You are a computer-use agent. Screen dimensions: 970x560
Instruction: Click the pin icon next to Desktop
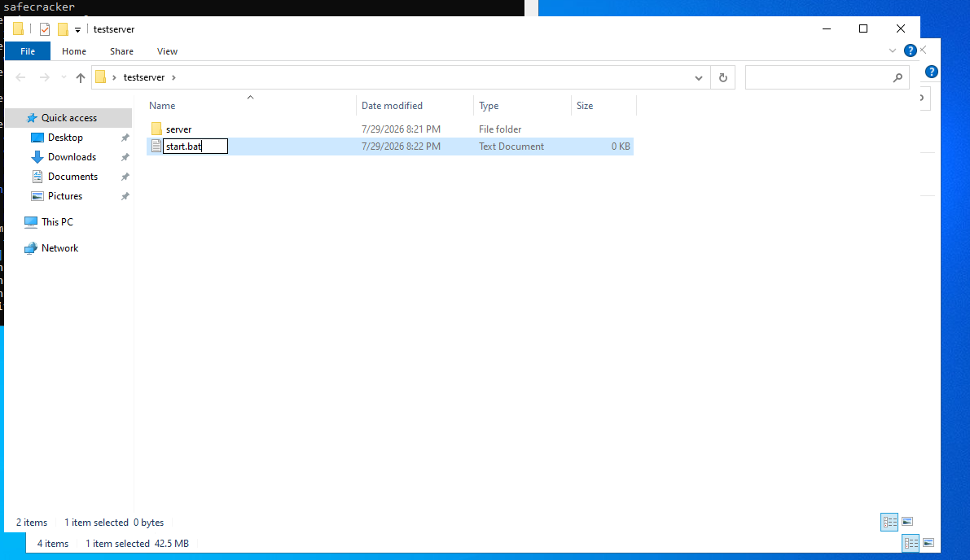point(125,138)
